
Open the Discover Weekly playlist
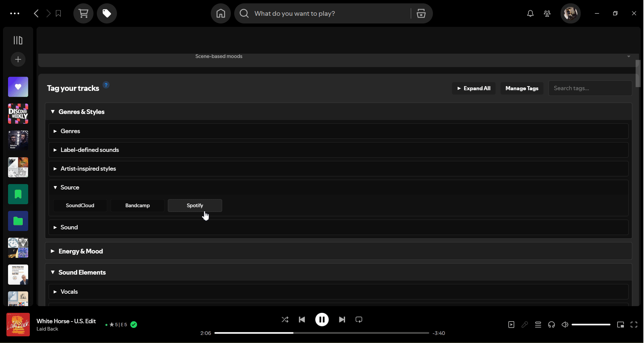click(18, 114)
